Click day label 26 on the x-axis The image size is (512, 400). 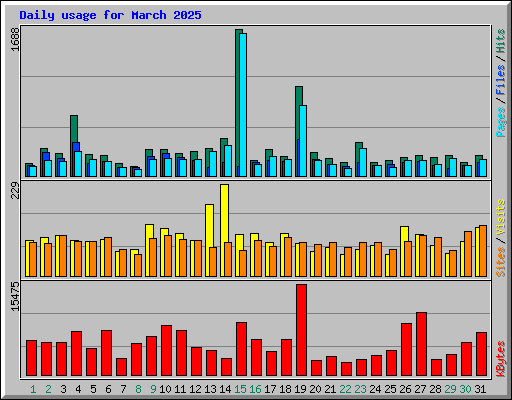click(x=405, y=389)
